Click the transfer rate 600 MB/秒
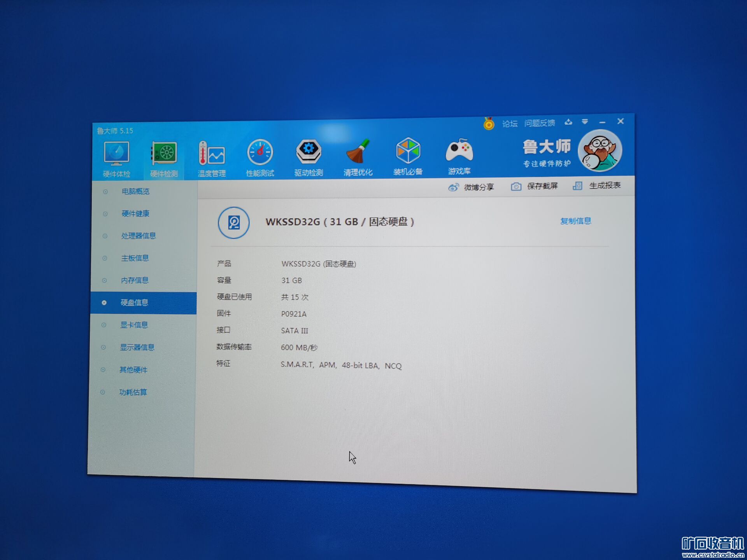Screen dimensions: 747x560 coord(299,347)
